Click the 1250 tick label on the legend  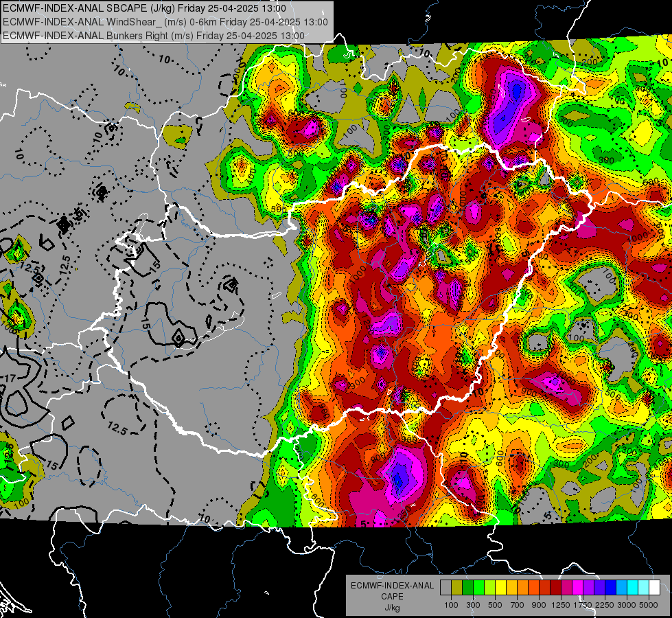tap(561, 605)
